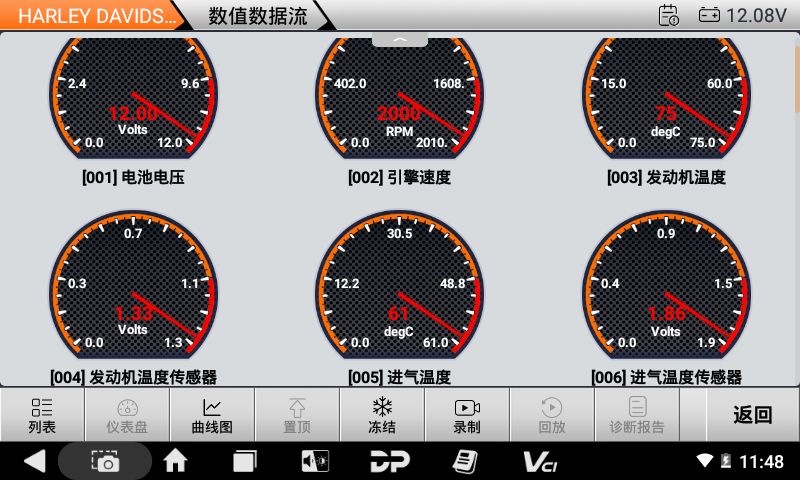Image resolution: width=800 pixels, height=480 pixels.
Task: Expand the collapsed top panel chevron
Action: pyautogui.click(x=400, y=40)
